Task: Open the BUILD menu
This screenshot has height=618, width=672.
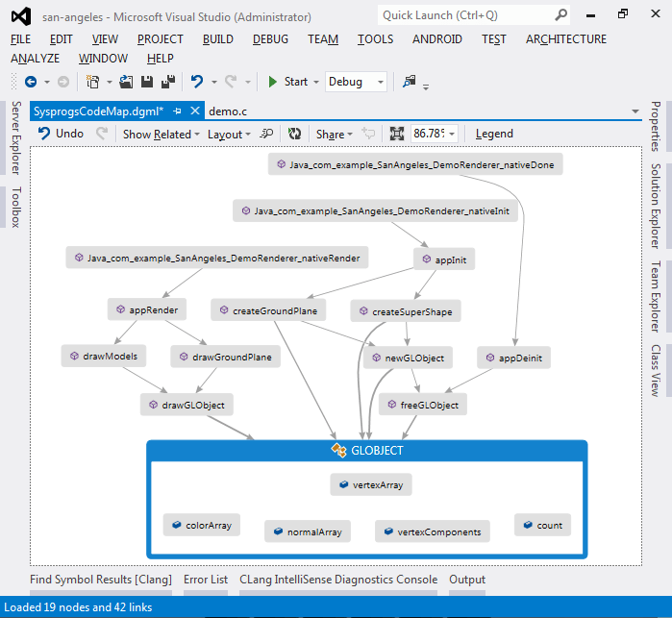Action: tap(217, 39)
